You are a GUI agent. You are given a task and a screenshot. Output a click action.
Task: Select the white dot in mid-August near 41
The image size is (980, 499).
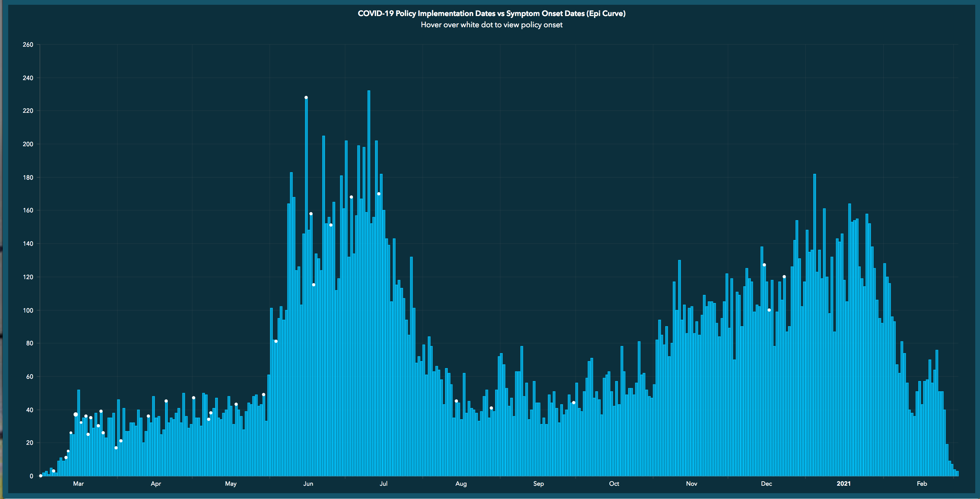click(x=491, y=408)
